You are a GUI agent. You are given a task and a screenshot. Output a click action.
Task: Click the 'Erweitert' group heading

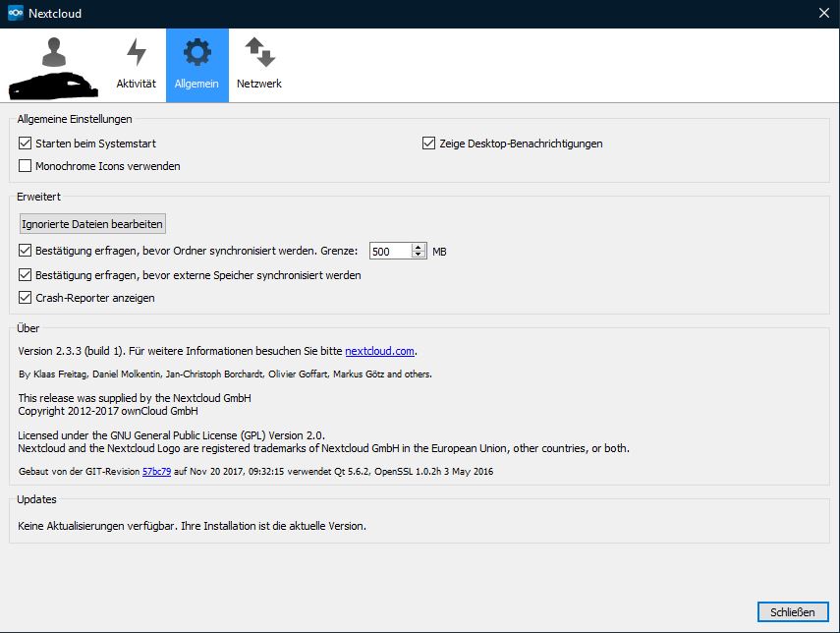(38, 197)
